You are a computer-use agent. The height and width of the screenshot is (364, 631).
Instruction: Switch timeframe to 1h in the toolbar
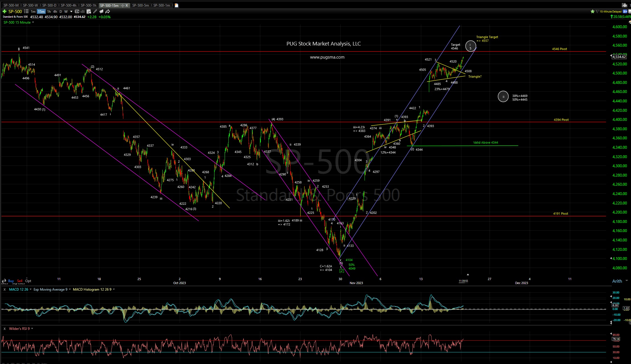(x=49, y=11)
